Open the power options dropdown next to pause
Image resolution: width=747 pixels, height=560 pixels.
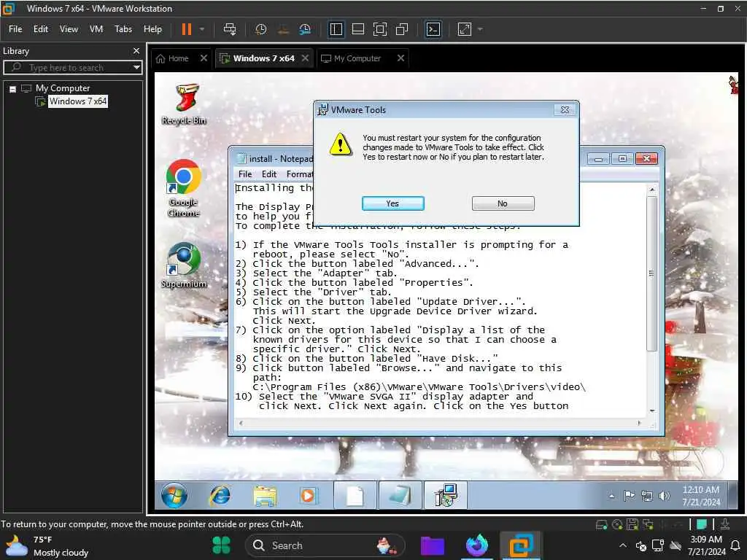tap(202, 29)
